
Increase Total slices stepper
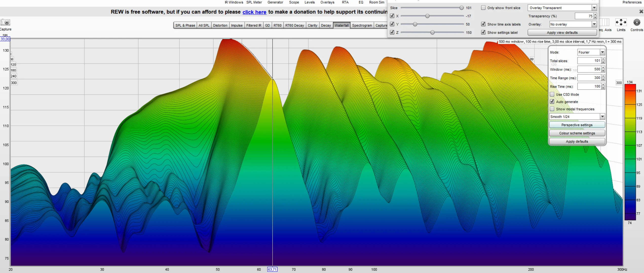(603, 59)
